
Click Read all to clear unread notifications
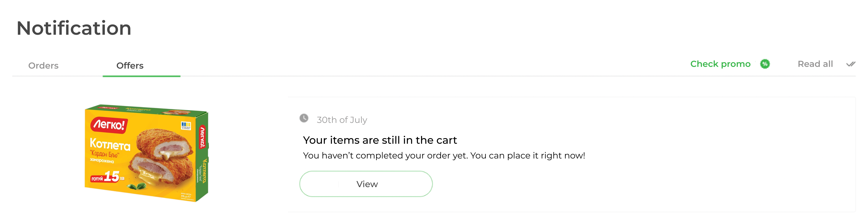815,64
